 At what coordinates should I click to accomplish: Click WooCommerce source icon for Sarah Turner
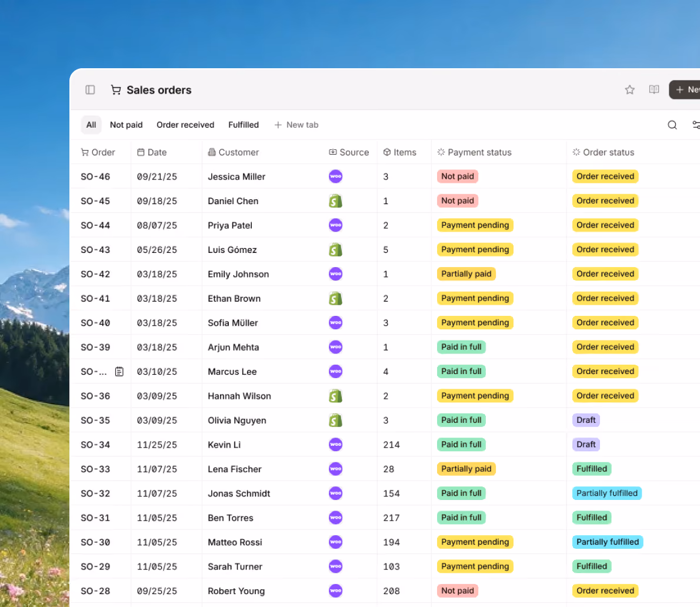[x=336, y=566]
